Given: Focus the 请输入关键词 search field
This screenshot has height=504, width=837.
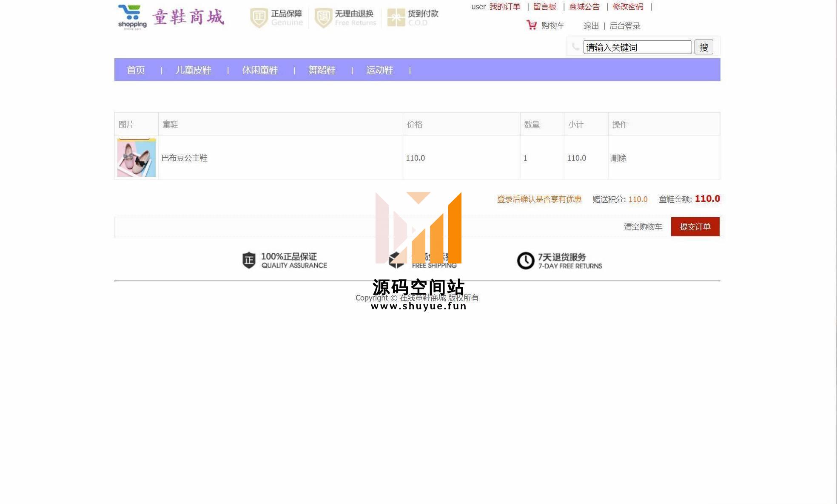Looking at the screenshot, I should coord(638,47).
